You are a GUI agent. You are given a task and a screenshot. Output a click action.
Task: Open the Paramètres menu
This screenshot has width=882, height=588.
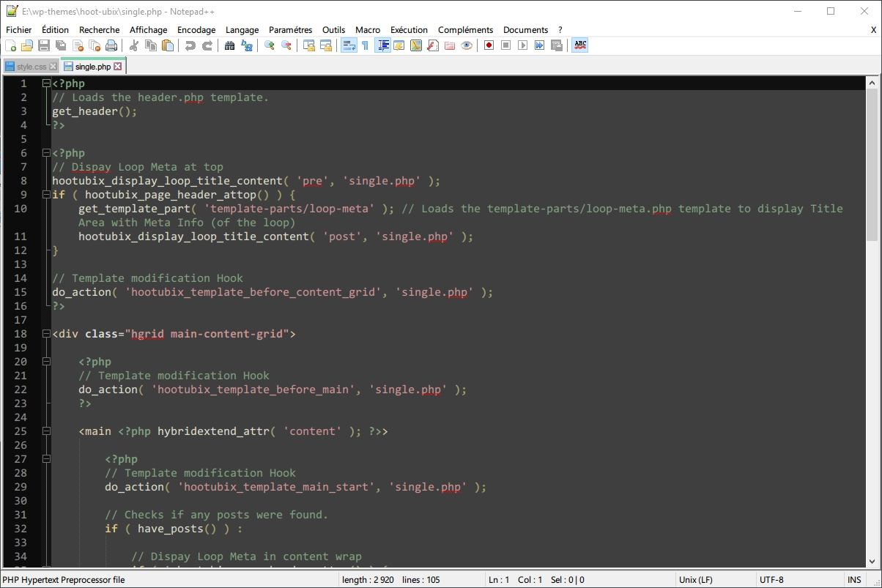(291, 30)
